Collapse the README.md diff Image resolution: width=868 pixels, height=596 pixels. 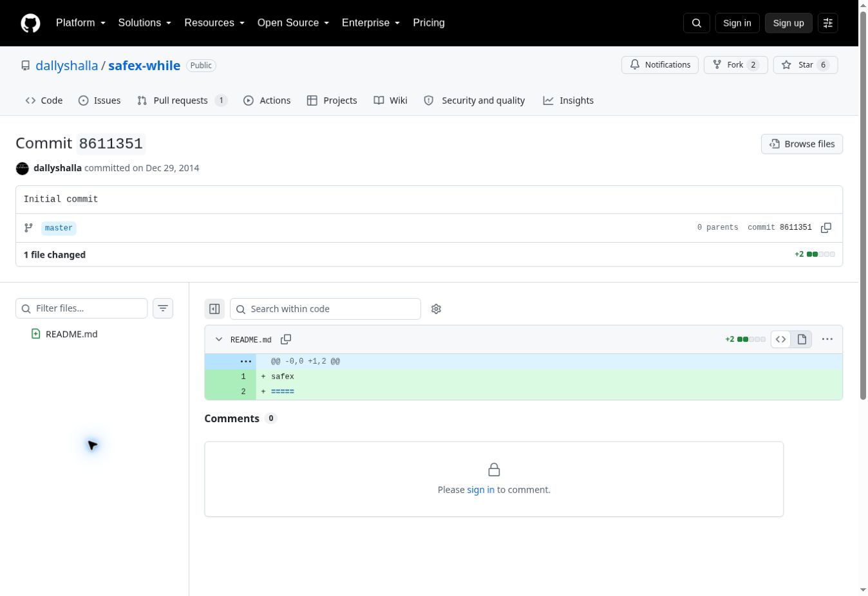tap(219, 339)
